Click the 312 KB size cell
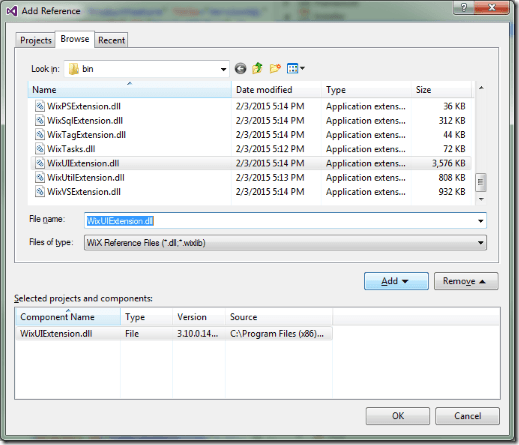Screen dimensions: 519x445 point(452,120)
